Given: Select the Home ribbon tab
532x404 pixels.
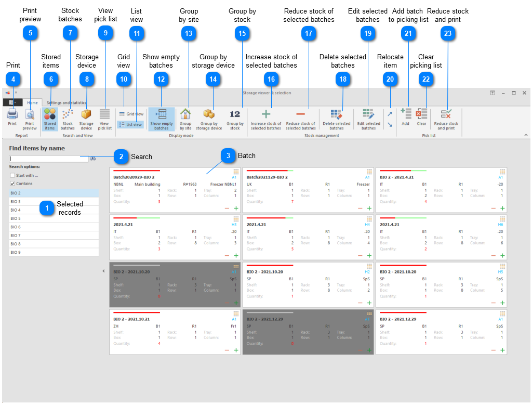Looking at the screenshot, I should [32, 103].
